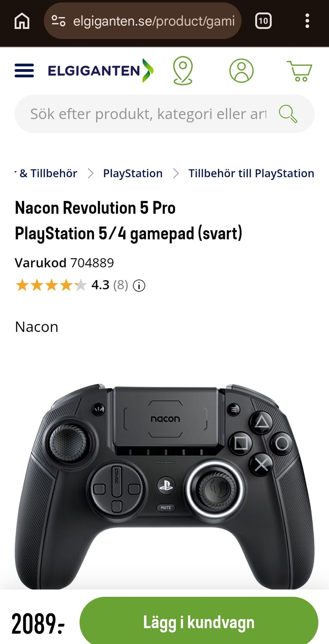The height and width of the screenshot is (644, 329).
Task: Focus the product search field
Action: pos(147,114)
